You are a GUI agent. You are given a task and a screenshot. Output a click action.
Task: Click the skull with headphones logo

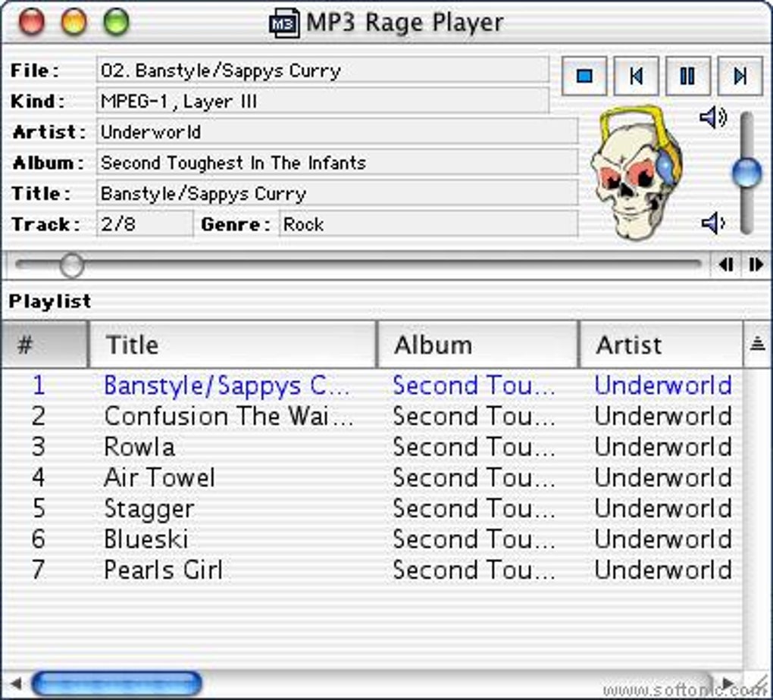636,173
